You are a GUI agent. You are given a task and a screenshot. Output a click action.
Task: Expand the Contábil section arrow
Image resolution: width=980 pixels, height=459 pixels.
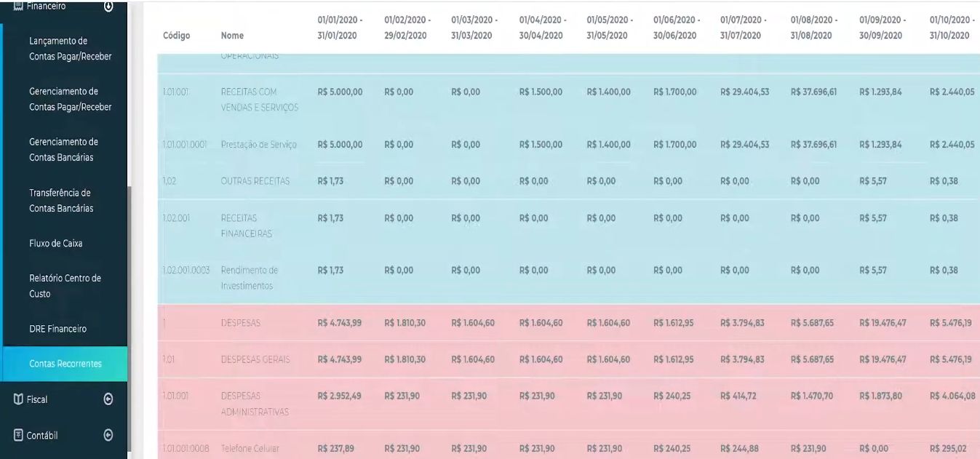tap(108, 435)
